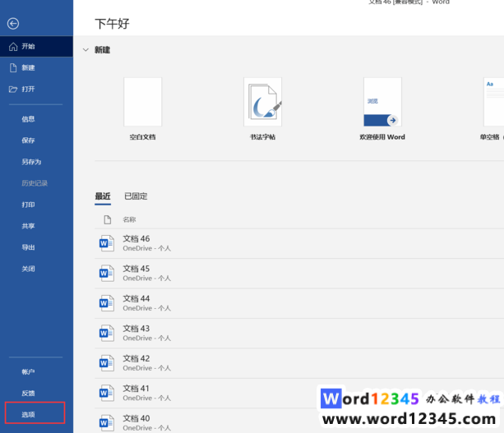The width and height of the screenshot is (504, 433).
Task: Click the 空白文档 label text
Action: pos(143,137)
